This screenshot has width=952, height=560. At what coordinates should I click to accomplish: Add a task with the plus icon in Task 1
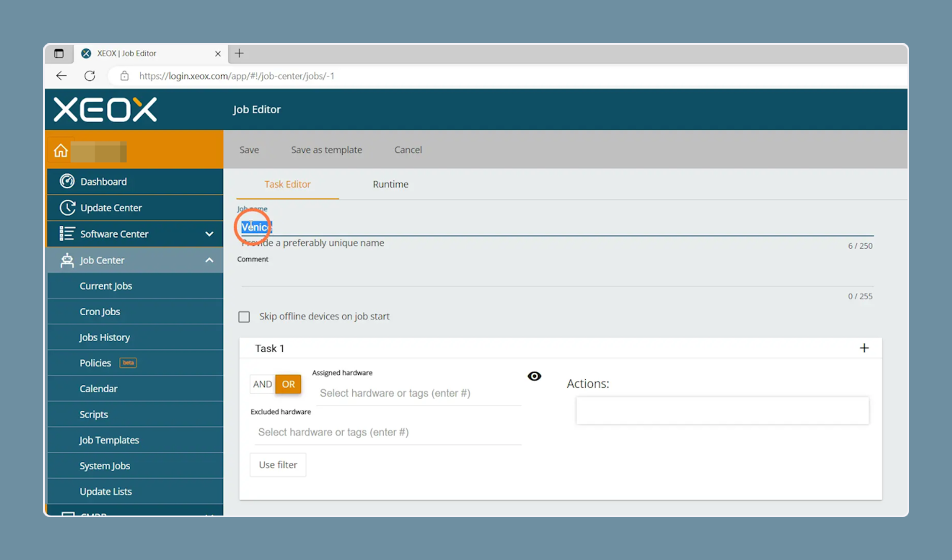pyautogui.click(x=864, y=348)
